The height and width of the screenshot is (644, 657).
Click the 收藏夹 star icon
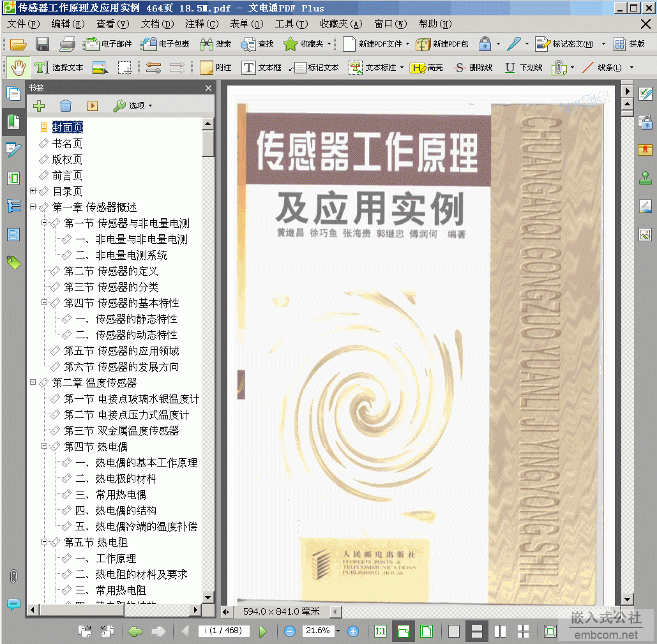290,44
